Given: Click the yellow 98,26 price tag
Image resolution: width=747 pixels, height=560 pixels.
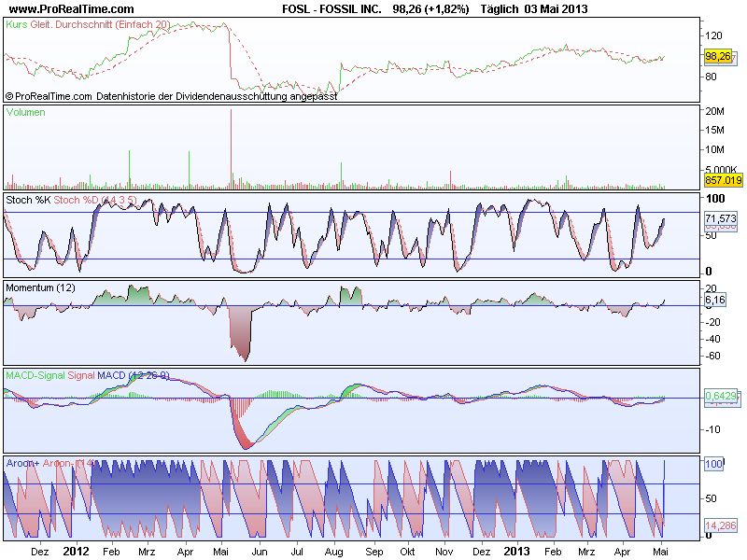Looking at the screenshot, I should 717,56.
